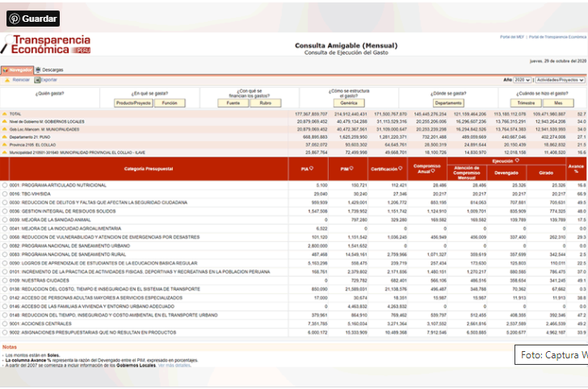Click the Producto/Proyecto button
Screen dimensions: 588x389
pos(133,103)
